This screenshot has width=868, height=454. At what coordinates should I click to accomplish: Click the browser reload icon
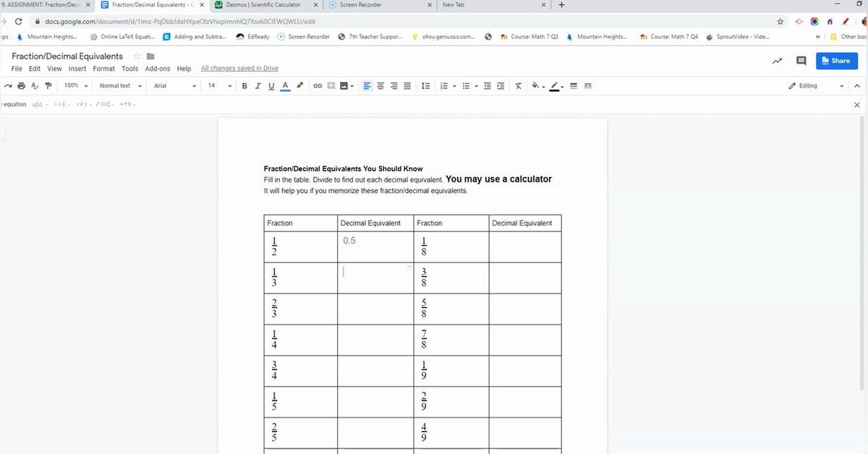17,22
